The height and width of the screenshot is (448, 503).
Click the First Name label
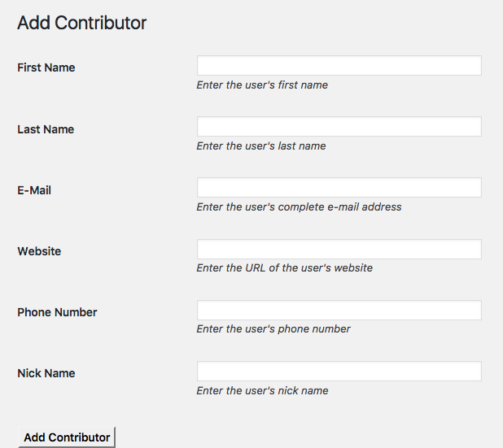click(x=46, y=67)
